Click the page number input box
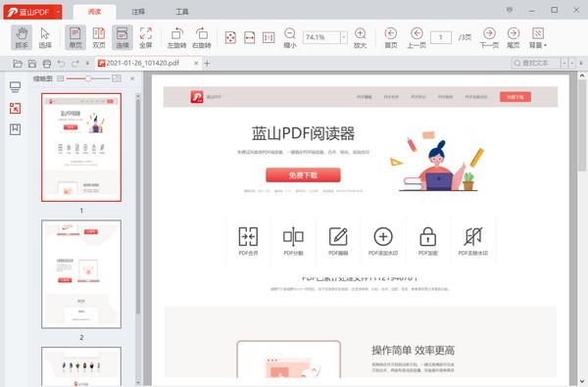588x387 pixels. [x=441, y=37]
